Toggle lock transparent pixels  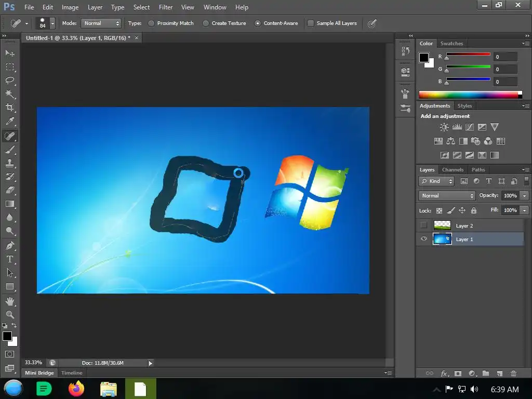click(x=439, y=211)
